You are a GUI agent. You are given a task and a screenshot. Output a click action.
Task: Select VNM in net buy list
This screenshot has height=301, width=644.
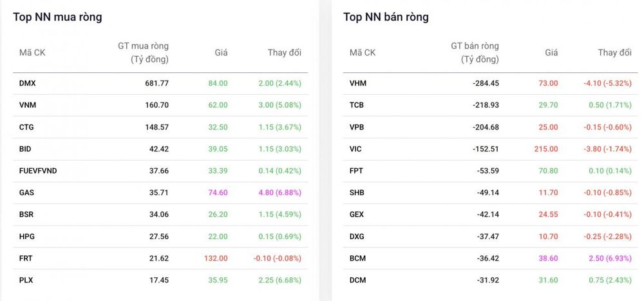pyautogui.click(x=28, y=105)
